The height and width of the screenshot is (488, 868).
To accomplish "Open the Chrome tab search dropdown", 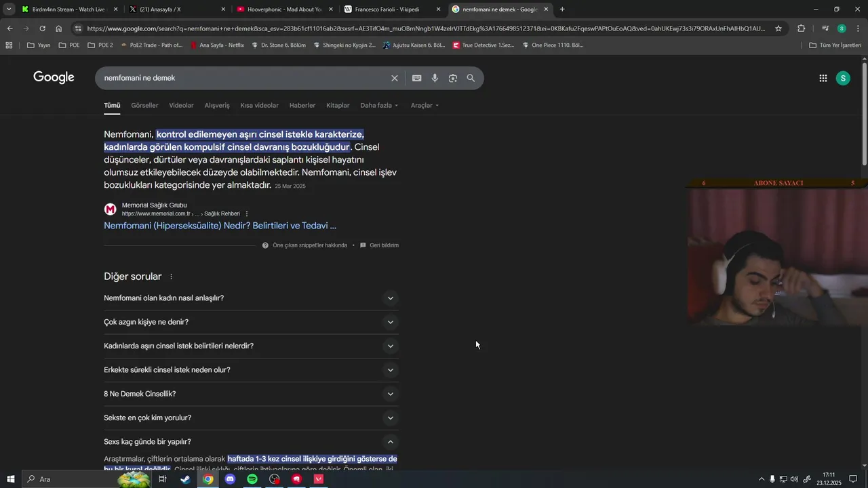I will (x=9, y=9).
